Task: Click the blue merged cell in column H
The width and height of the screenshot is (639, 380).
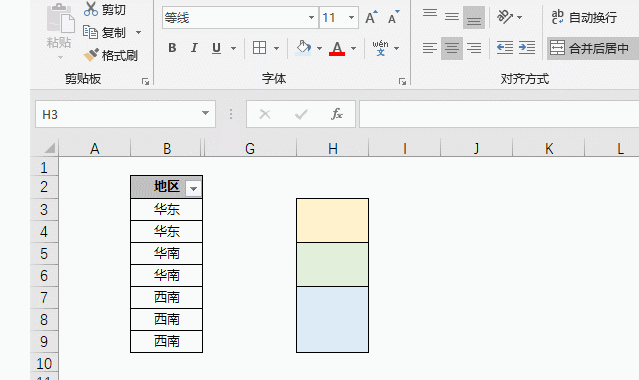Action: [333, 320]
